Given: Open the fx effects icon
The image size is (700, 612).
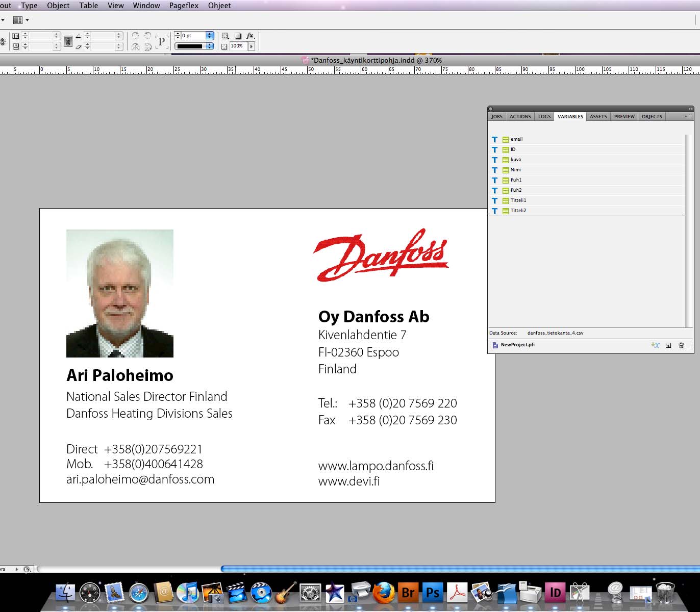Looking at the screenshot, I should (251, 36).
